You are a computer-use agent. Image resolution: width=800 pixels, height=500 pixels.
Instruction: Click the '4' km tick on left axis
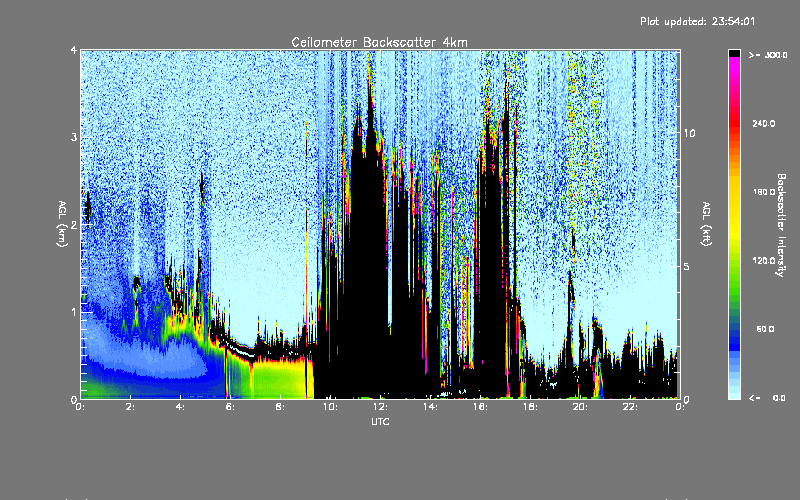tap(74, 50)
